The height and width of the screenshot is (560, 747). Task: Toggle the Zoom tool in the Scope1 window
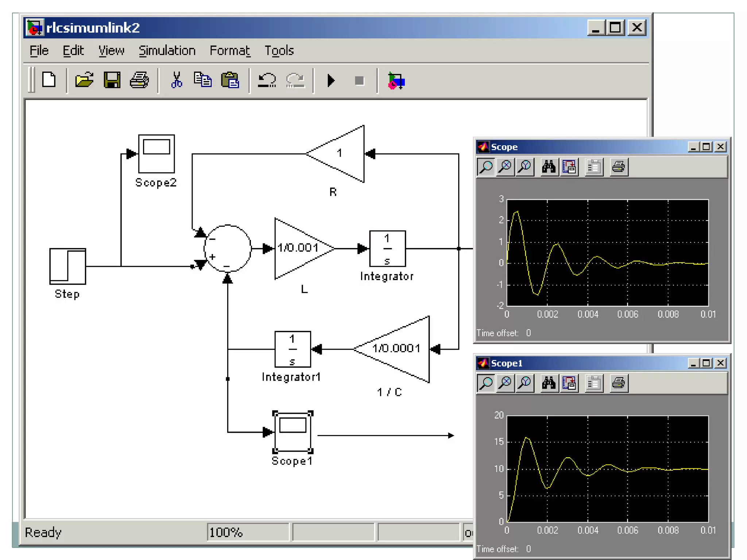click(x=486, y=383)
